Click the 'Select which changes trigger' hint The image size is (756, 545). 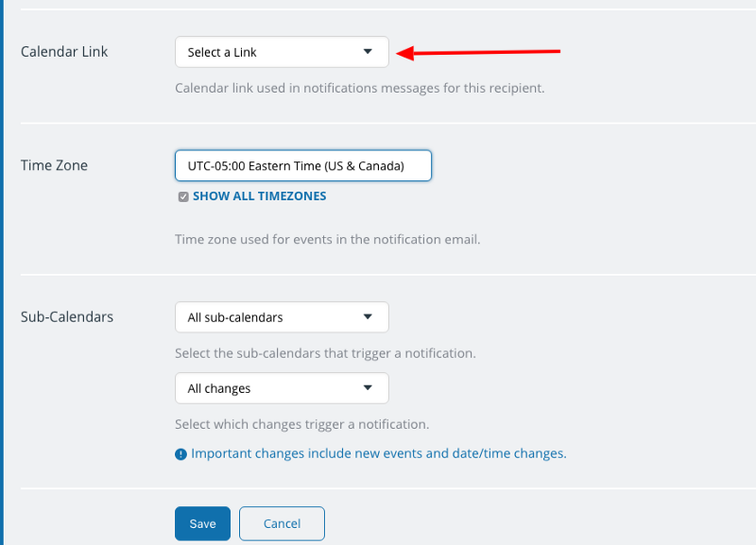(x=301, y=424)
